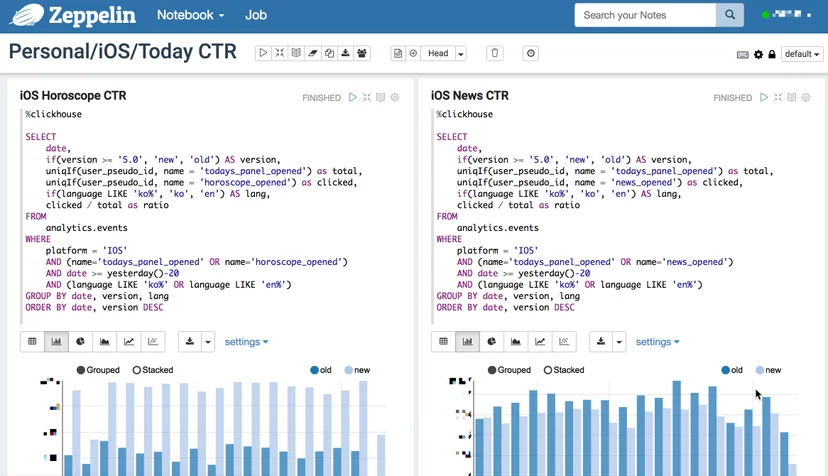Select pie chart view in Horoscope paragraph
Screen dimensions: 828x476
click(80, 342)
